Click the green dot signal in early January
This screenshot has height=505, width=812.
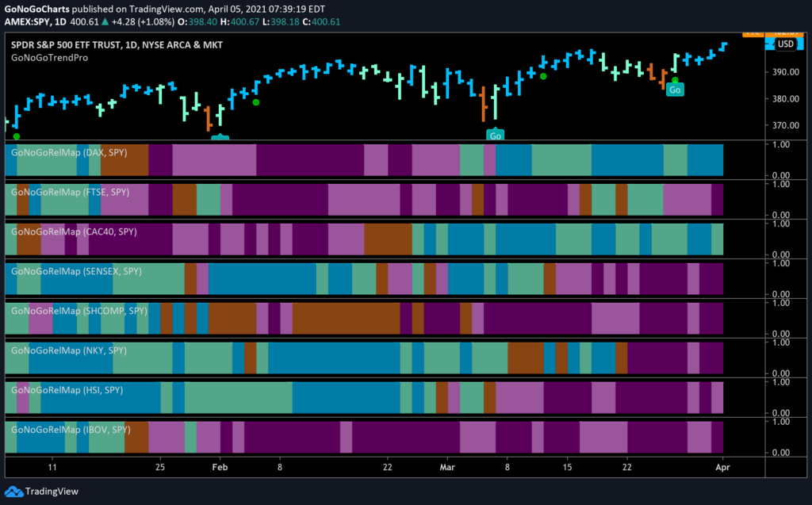point(17,136)
